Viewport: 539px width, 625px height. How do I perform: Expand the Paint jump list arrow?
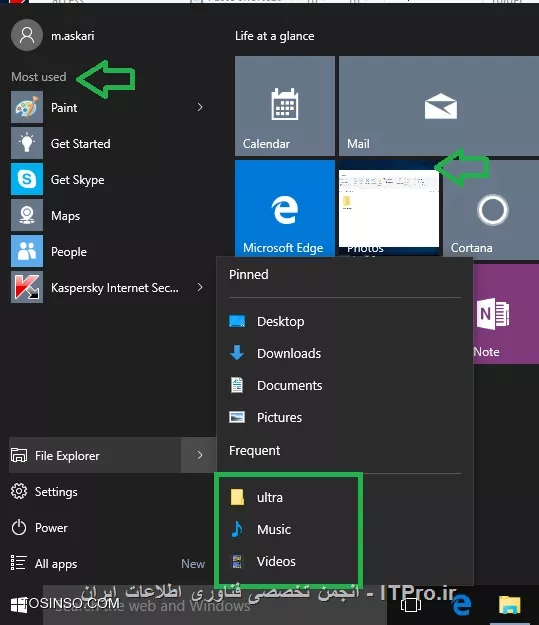tap(200, 107)
